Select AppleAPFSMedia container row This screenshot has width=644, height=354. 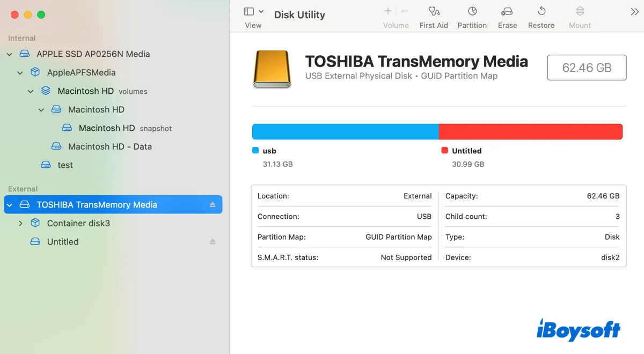click(x=81, y=72)
